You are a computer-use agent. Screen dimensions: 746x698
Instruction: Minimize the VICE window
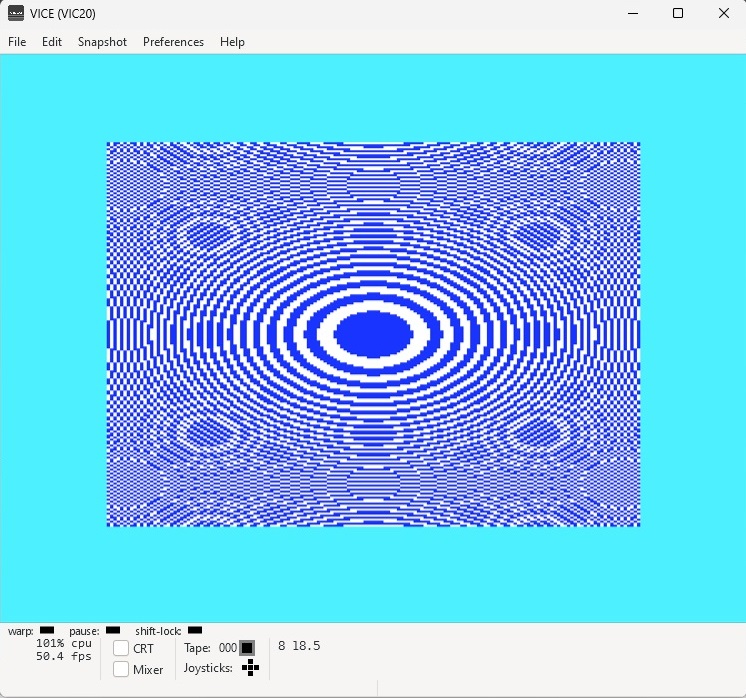click(633, 13)
